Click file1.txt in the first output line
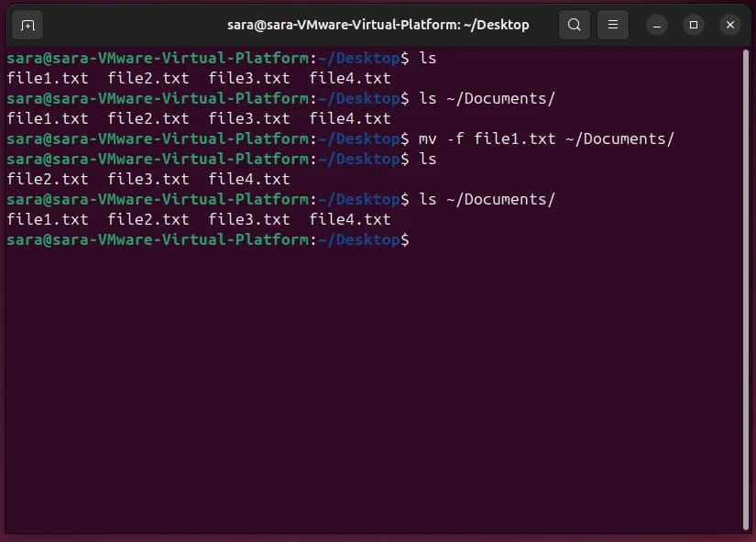 pos(48,79)
